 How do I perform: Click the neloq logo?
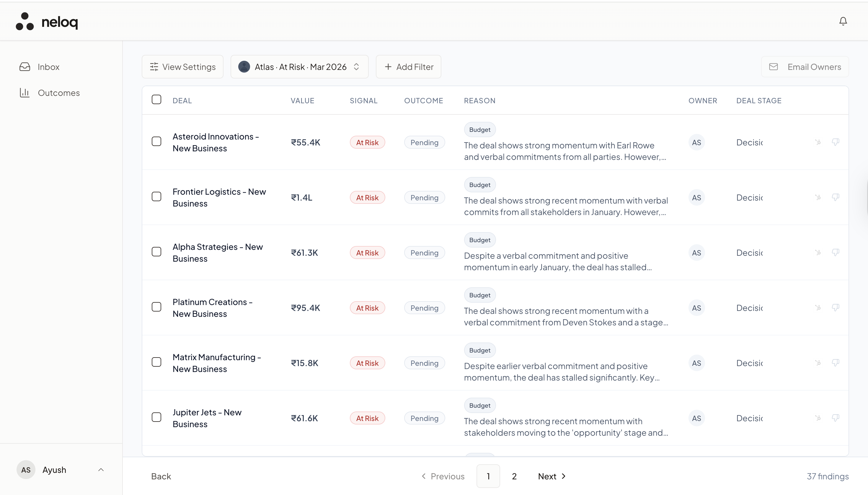pyautogui.click(x=47, y=22)
